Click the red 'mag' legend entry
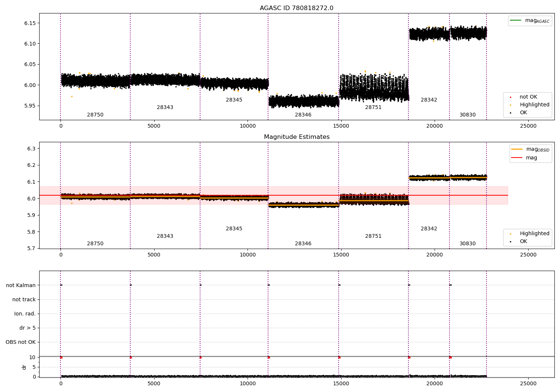This screenshot has height=392, width=560. click(524, 158)
